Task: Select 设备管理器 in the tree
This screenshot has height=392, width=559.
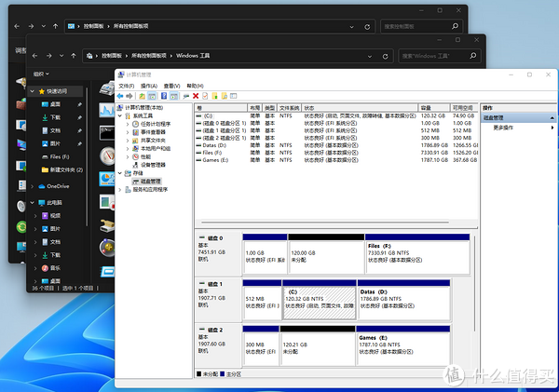Action: click(x=153, y=165)
